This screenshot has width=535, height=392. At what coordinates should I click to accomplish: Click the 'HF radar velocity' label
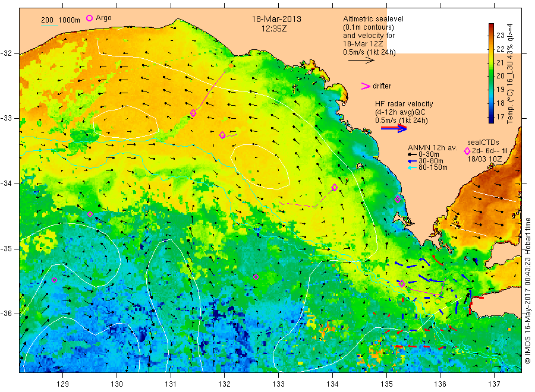pos(404,104)
